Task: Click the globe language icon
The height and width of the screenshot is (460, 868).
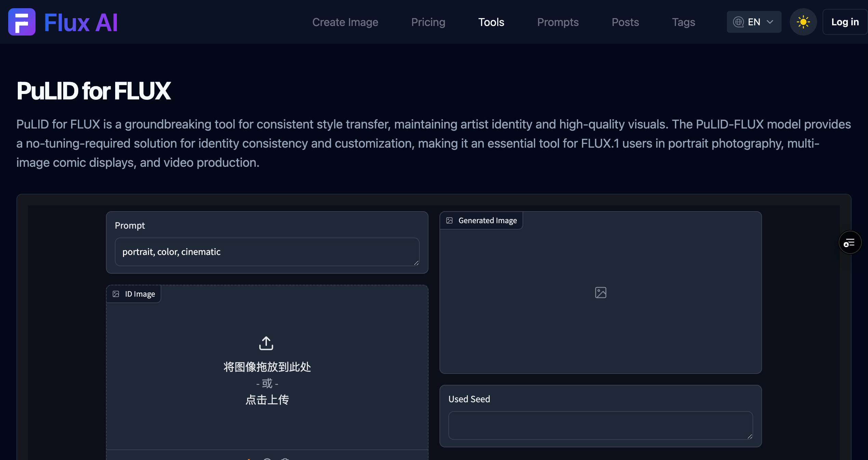Action: (x=738, y=22)
